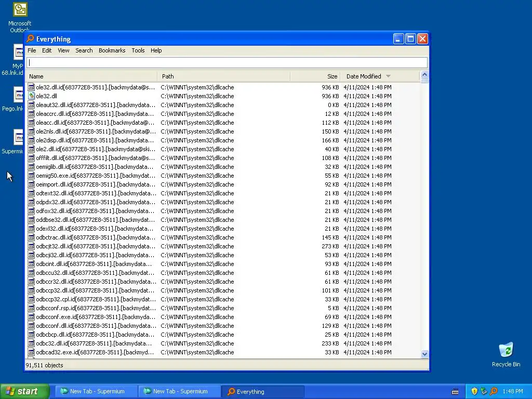Screen dimensions: 532x399
Task: Click file name odbcconf.dll.id[683772E8-3511]
Action: pyautogui.click(x=96, y=326)
